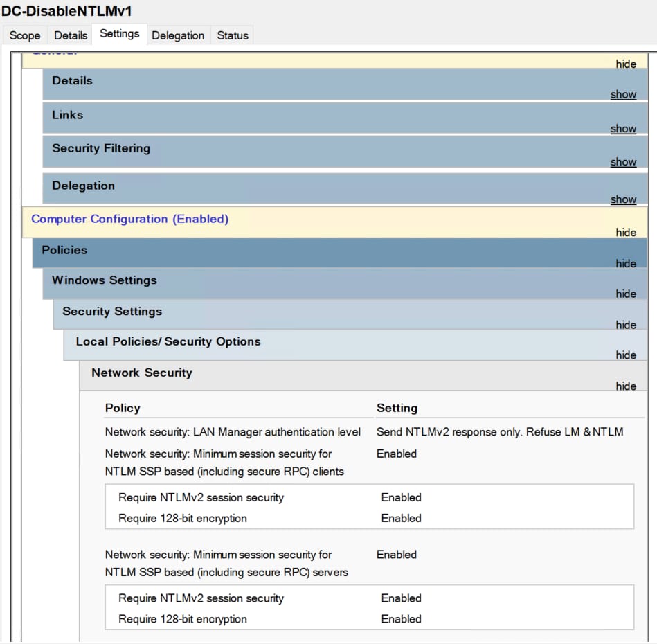The width and height of the screenshot is (657, 644).
Task: Switch to the Scope tab
Action: click(25, 35)
